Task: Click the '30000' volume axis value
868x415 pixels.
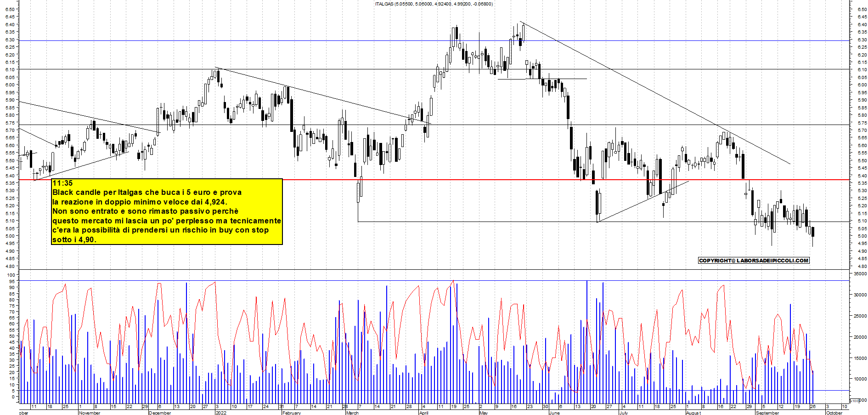Action: (860, 295)
